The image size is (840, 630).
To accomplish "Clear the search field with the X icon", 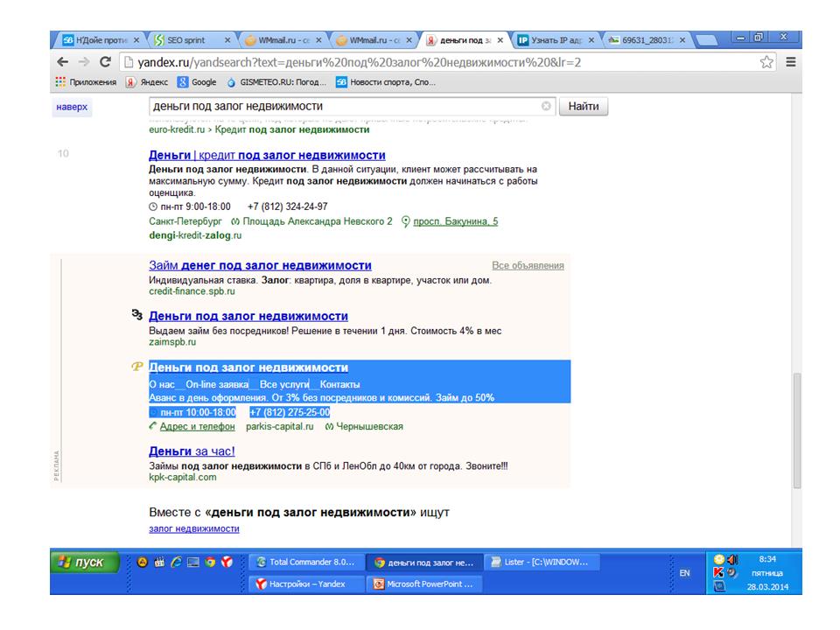I will 546,106.
